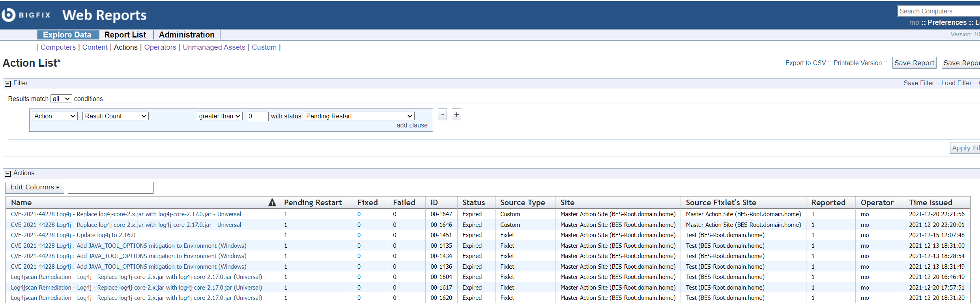Viewport: 980px width, 303px height.
Task: Open the greater than operator dropdown
Action: point(219,116)
